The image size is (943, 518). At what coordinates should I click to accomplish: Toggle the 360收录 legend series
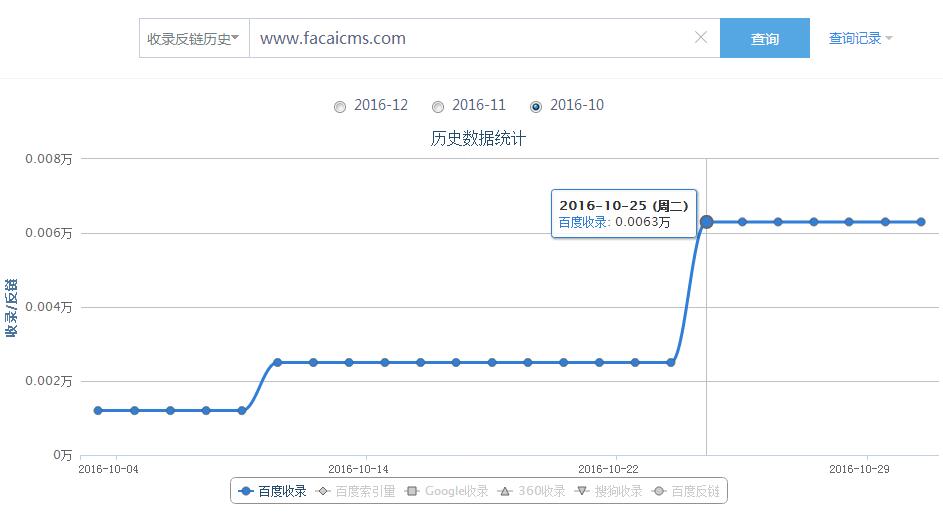click(532, 492)
